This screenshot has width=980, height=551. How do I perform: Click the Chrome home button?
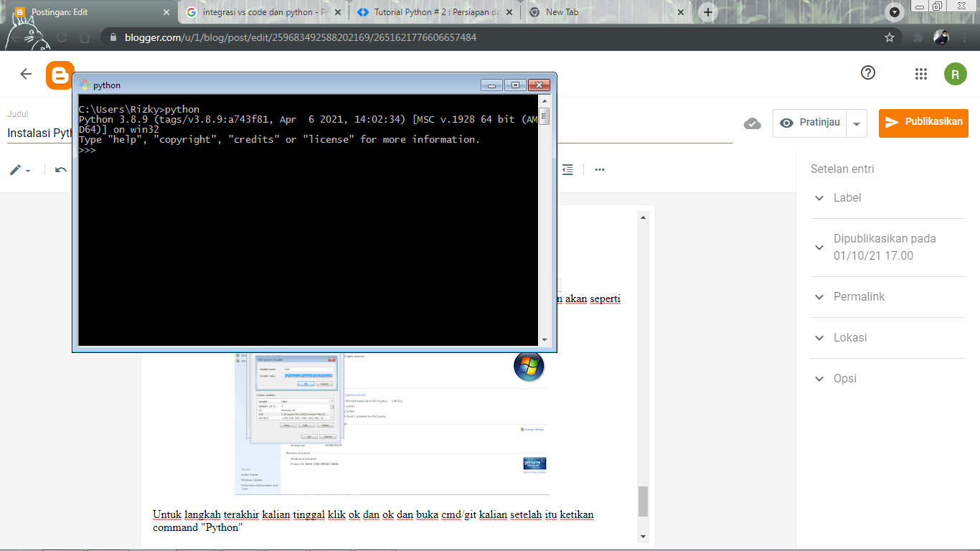(85, 37)
